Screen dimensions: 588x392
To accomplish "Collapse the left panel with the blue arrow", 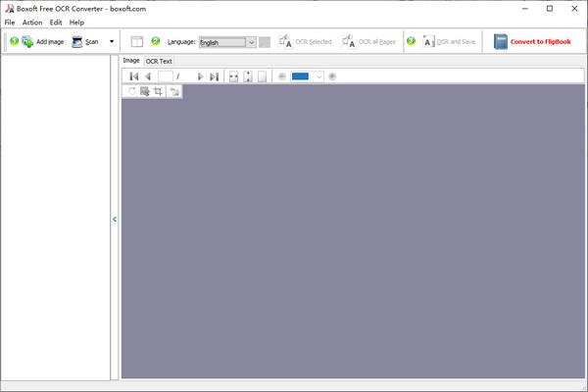I will point(115,220).
